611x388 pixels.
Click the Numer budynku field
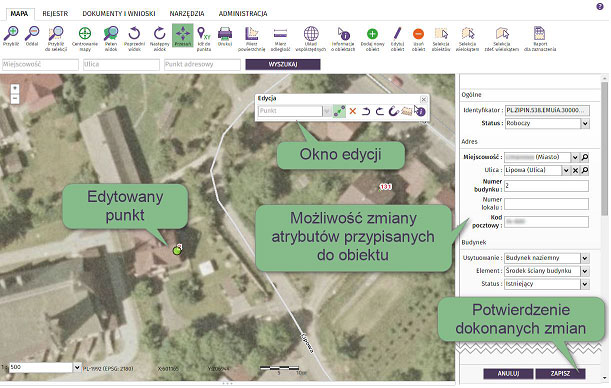tap(546, 186)
